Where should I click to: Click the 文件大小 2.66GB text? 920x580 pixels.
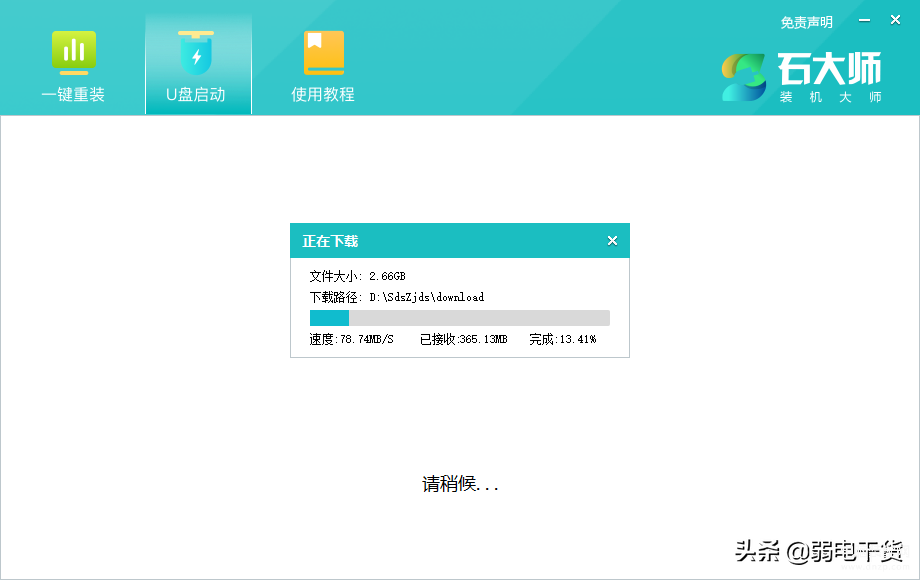[x=357, y=276]
